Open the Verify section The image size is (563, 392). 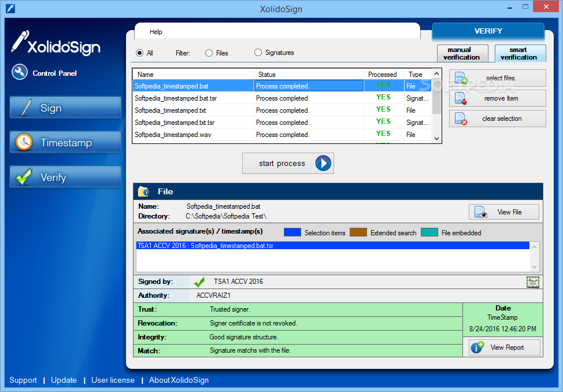pyautogui.click(x=65, y=177)
